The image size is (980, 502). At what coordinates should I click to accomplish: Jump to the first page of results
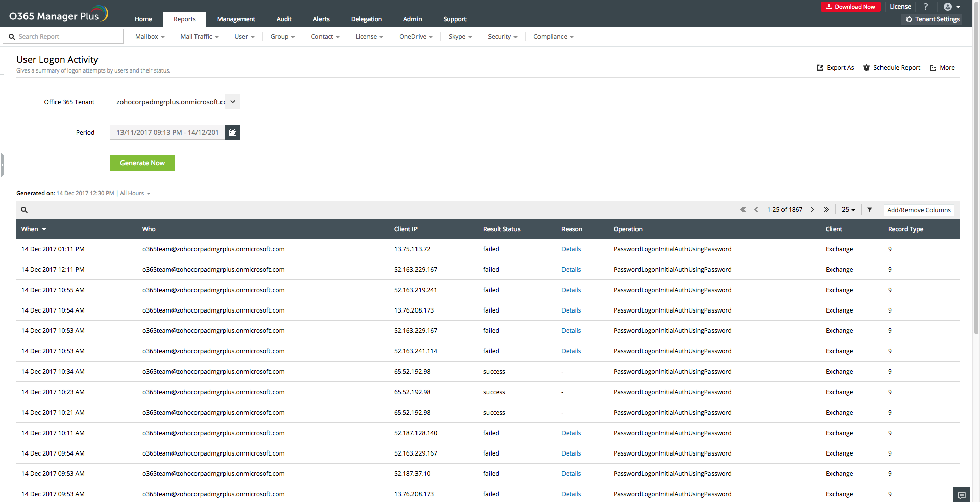(743, 210)
